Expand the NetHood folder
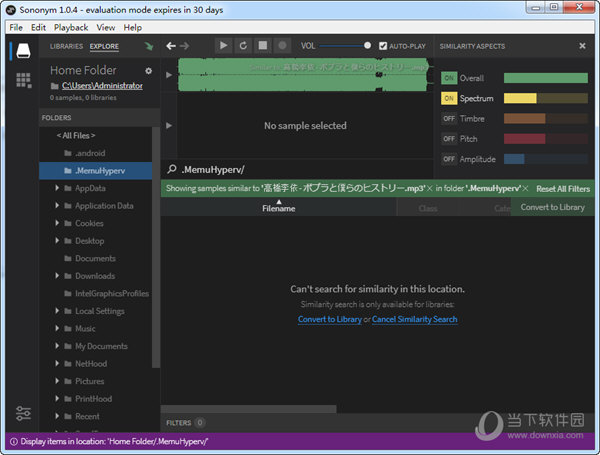600x455 pixels. tap(57, 364)
